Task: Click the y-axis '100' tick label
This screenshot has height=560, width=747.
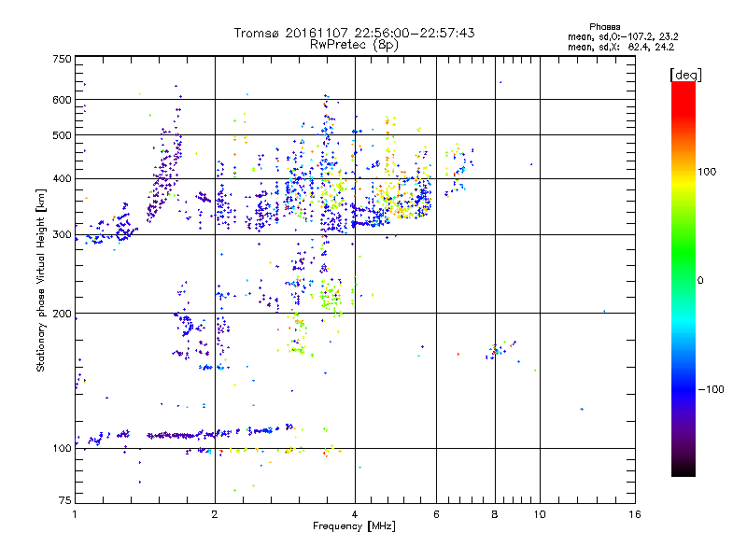Action: tap(62, 448)
